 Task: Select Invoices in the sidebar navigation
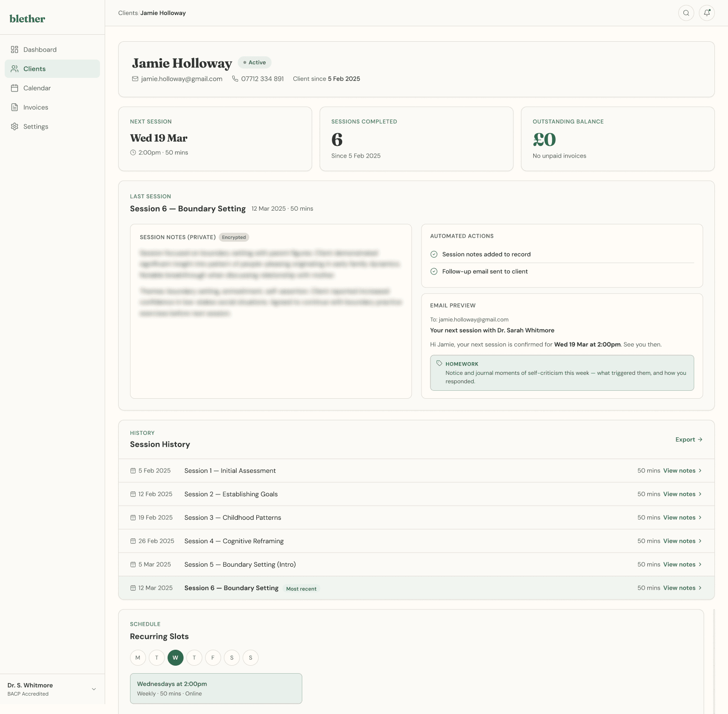coord(35,107)
